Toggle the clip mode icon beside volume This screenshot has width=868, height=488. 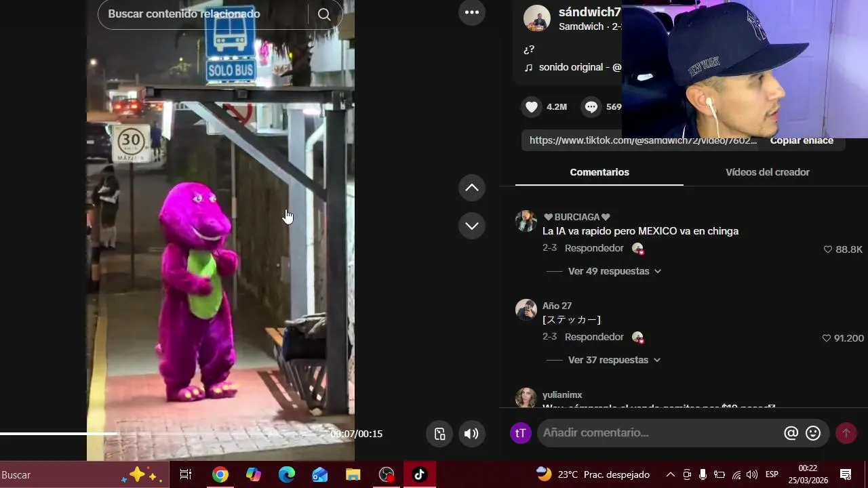coord(439,434)
